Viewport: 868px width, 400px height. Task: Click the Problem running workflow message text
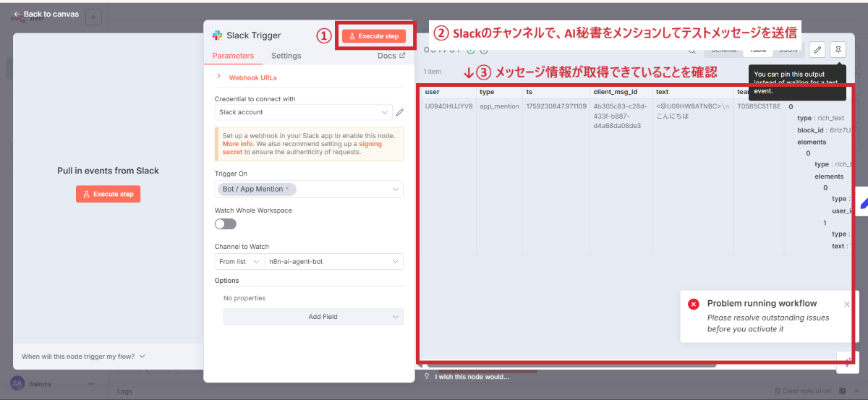(762, 304)
